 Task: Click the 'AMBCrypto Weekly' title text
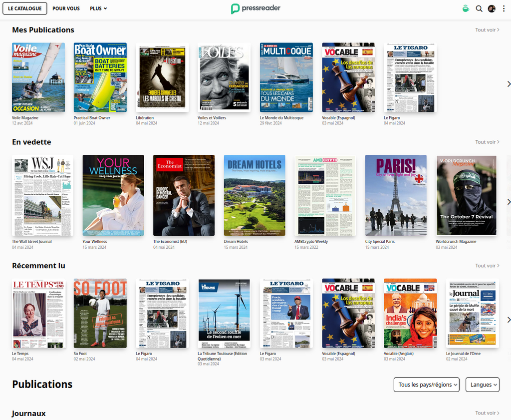(311, 242)
